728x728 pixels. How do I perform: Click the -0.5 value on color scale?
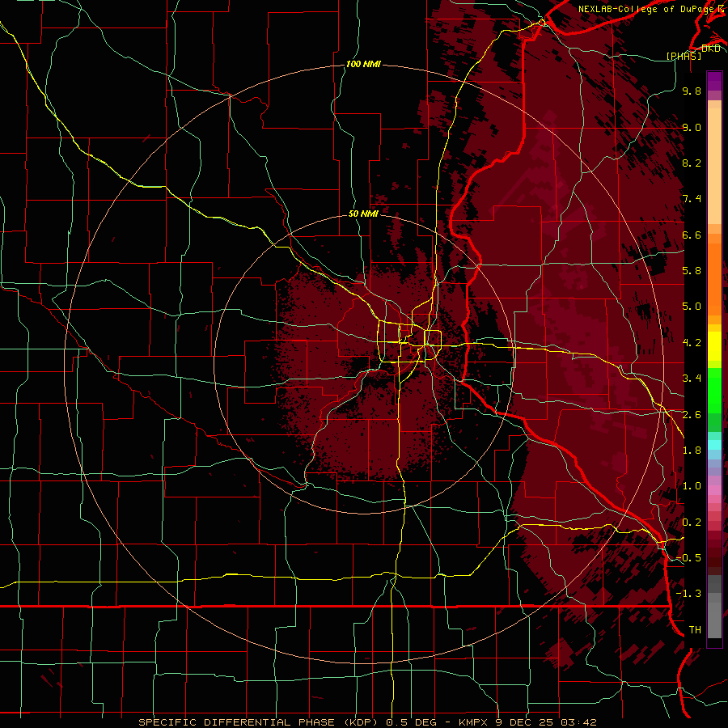[688, 558]
